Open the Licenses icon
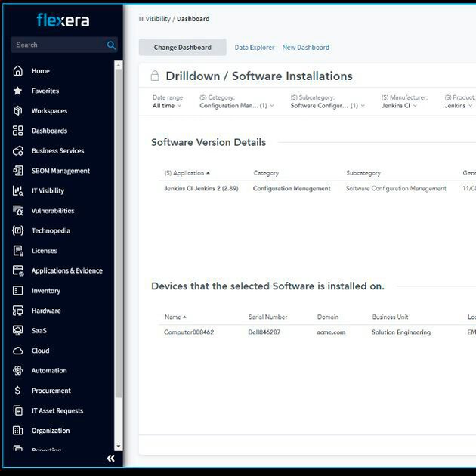This screenshot has height=476, width=476. pyautogui.click(x=17, y=251)
